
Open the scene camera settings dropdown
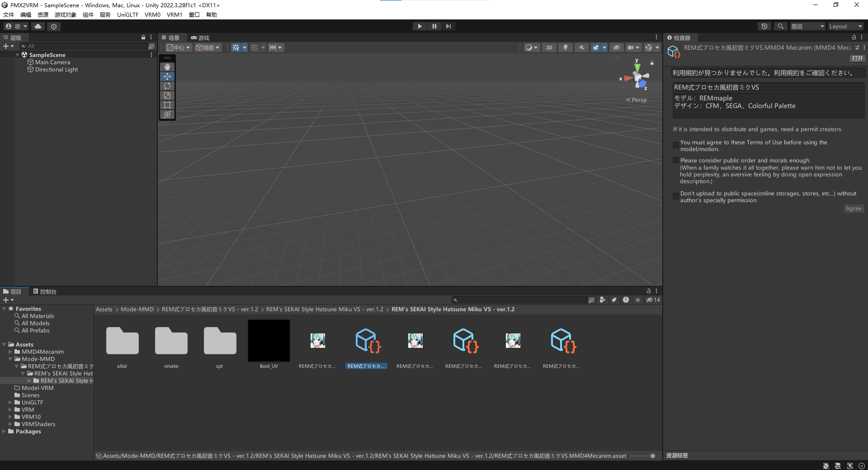click(x=633, y=47)
